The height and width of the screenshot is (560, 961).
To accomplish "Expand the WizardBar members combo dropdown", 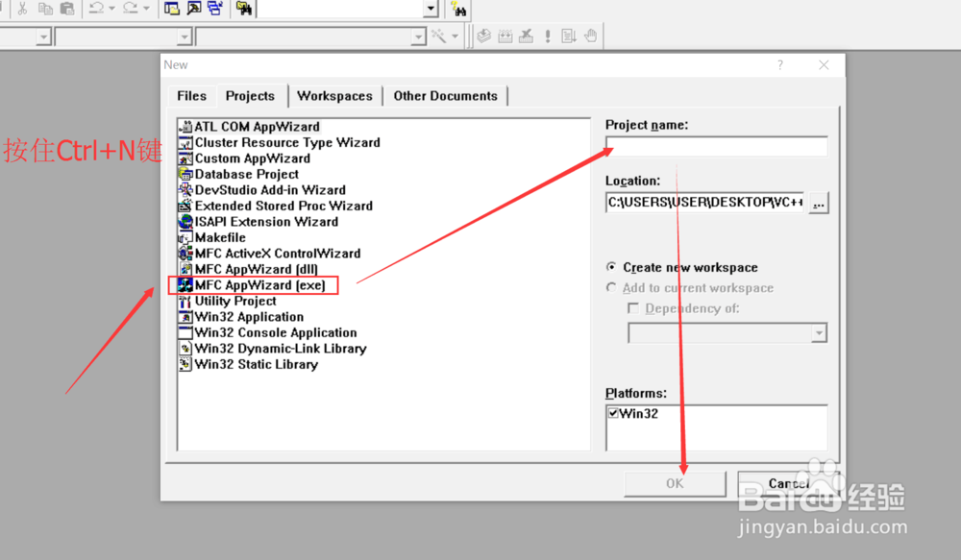I will click(x=419, y=37).
